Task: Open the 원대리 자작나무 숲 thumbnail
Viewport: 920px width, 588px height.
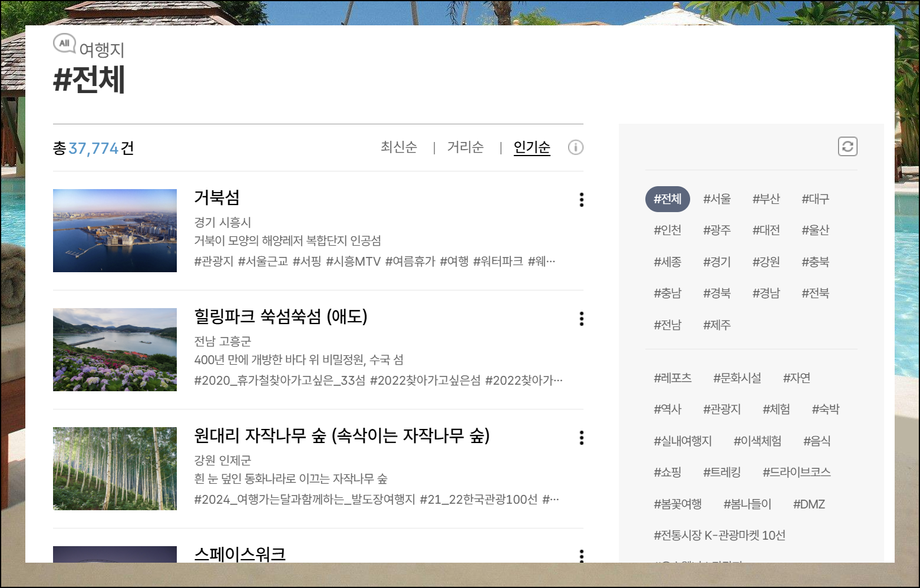Action: 115,468
